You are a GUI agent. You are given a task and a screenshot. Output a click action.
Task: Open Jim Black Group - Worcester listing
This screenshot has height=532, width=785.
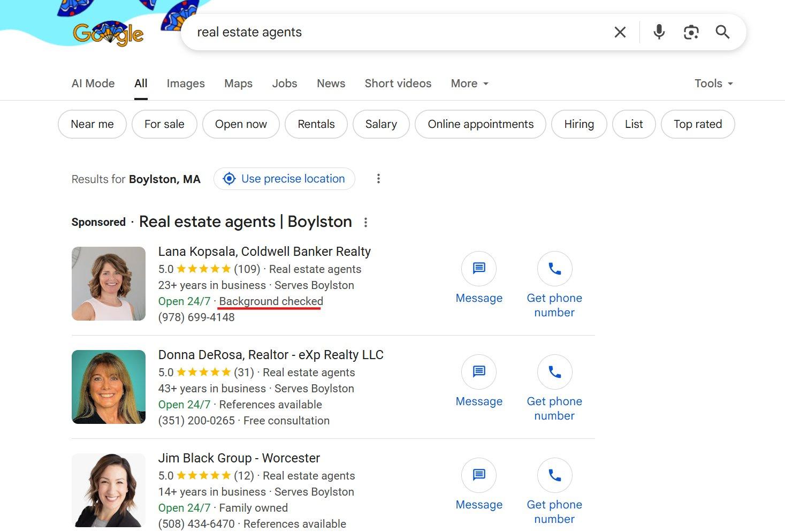tap(239, 458)
